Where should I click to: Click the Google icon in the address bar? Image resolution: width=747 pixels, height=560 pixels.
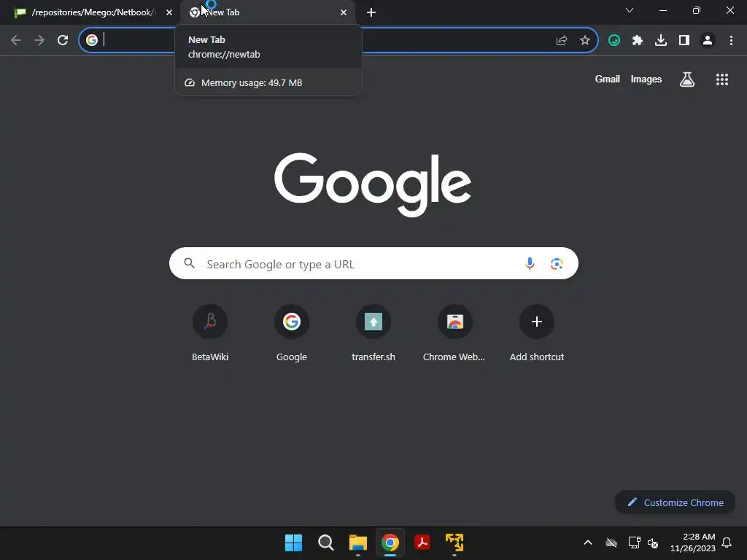pos(92,40)
